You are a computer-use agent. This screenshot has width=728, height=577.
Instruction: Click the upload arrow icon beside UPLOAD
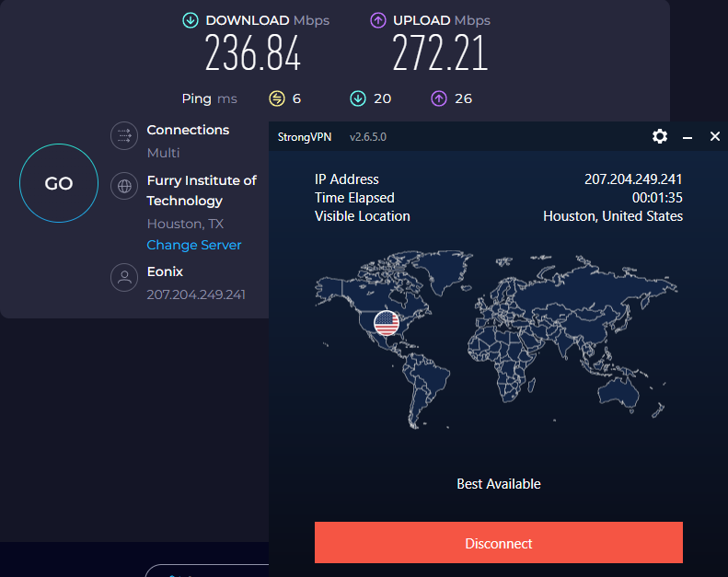click(x=378, y=20)
